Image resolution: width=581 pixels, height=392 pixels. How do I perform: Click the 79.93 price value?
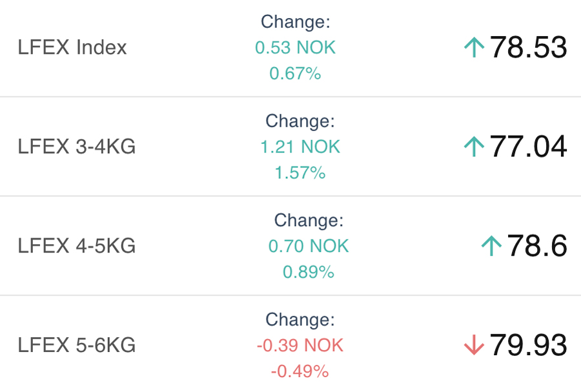pyautogui.click(x=528, y=346)
